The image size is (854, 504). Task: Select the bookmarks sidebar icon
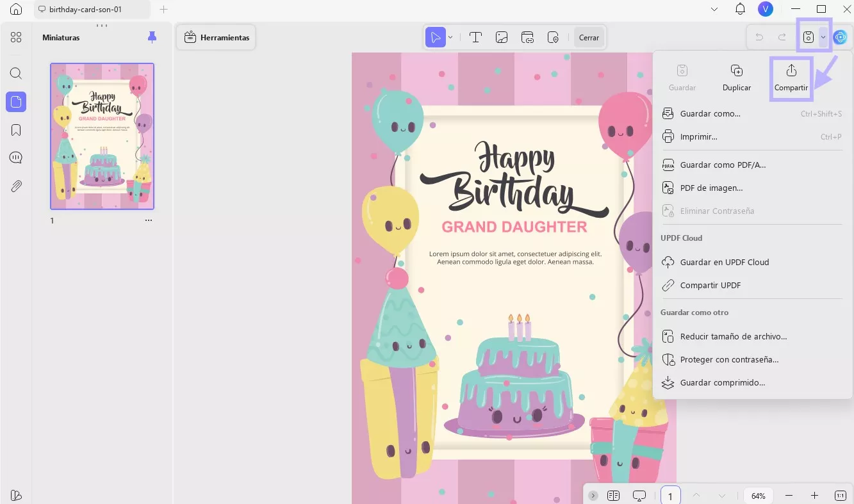click(x=16, y=130)
